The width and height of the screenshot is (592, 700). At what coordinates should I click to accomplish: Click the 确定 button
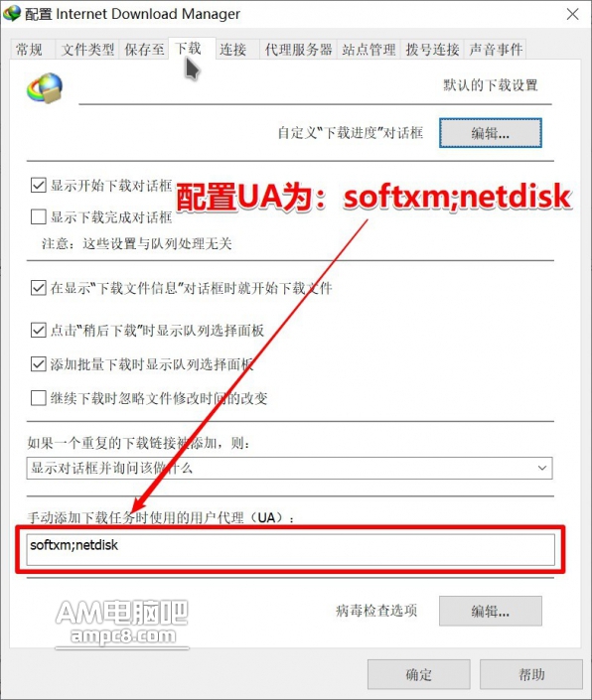coord(418,674)
